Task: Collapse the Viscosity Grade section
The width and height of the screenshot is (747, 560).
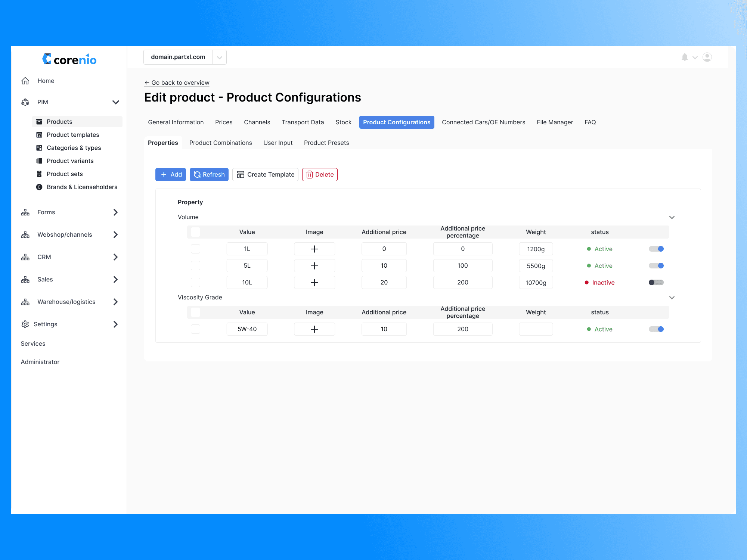Action: click(x=672, y=298)
